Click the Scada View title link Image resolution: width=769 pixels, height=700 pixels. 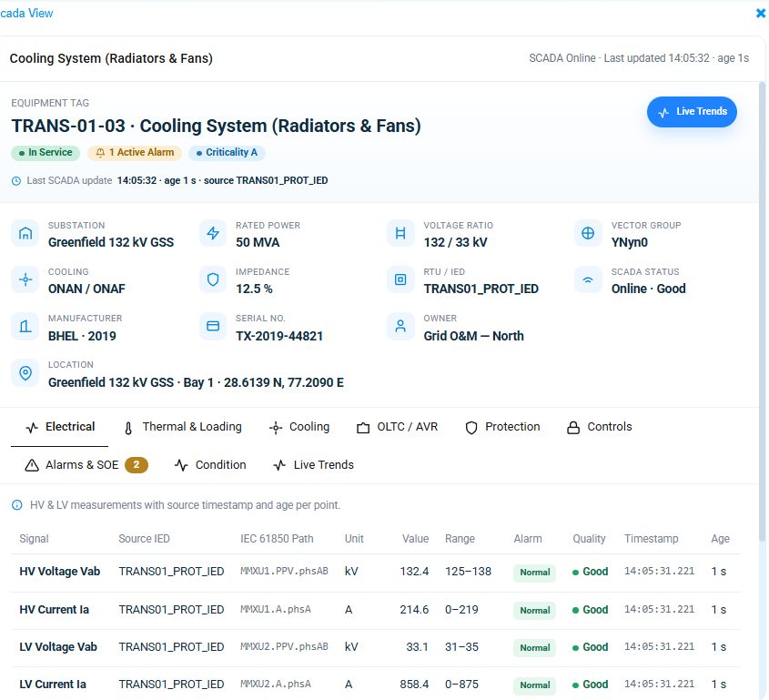(x=26, y=14)
